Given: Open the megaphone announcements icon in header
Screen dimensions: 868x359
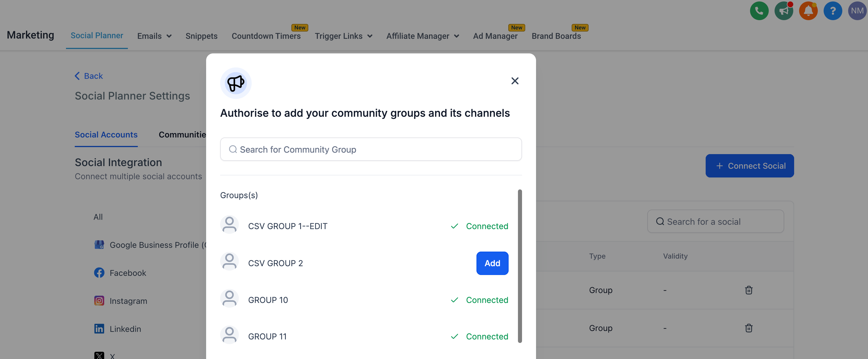Looking at the screenshot, I should tap(783, 11).
